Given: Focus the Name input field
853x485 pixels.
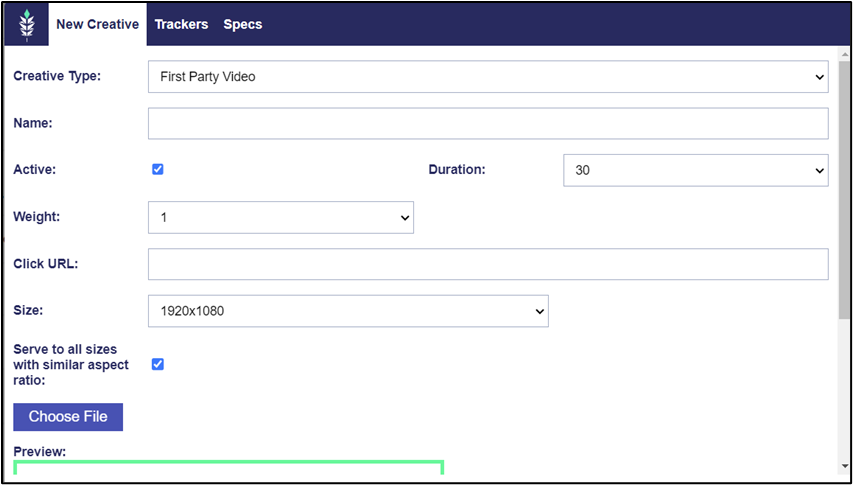Looking at the screenshot, I should coord(488,123).
